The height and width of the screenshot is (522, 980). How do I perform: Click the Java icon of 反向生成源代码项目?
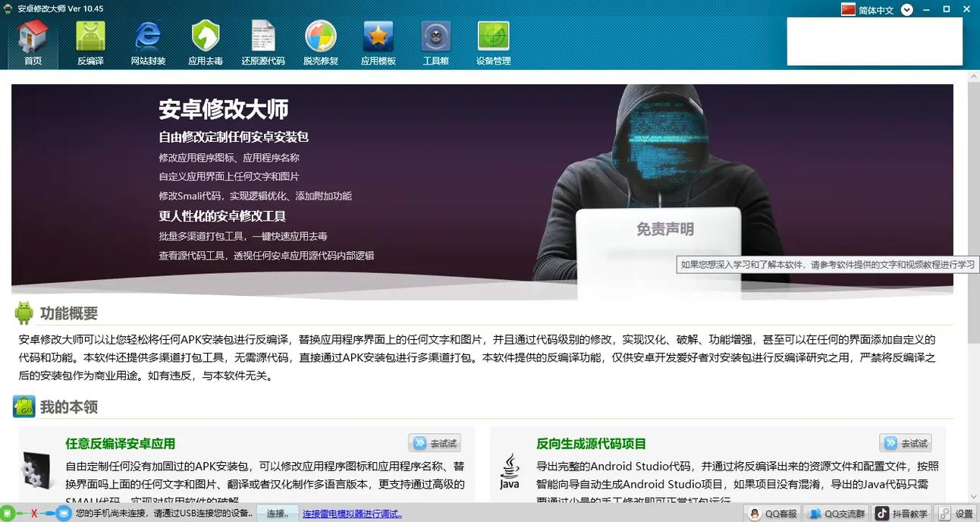click(x=510, y=471)
